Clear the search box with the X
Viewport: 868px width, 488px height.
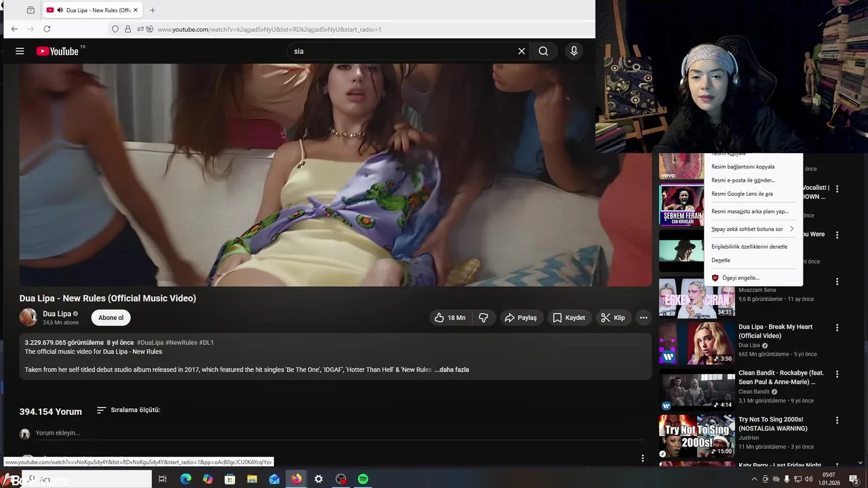pyautogui.click(x=521, y=51)
